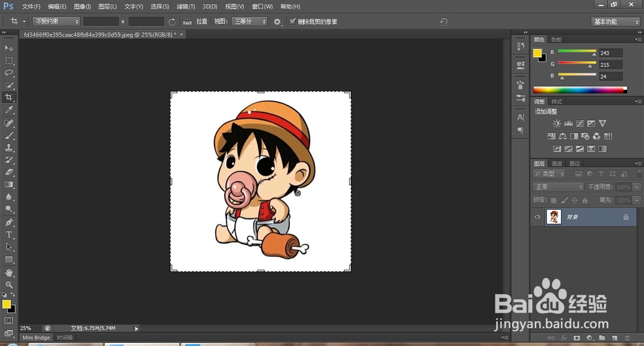This screenshot has height=346, width=644.
Task: Click the reset crop arrow button
Action: coord(444,22)
